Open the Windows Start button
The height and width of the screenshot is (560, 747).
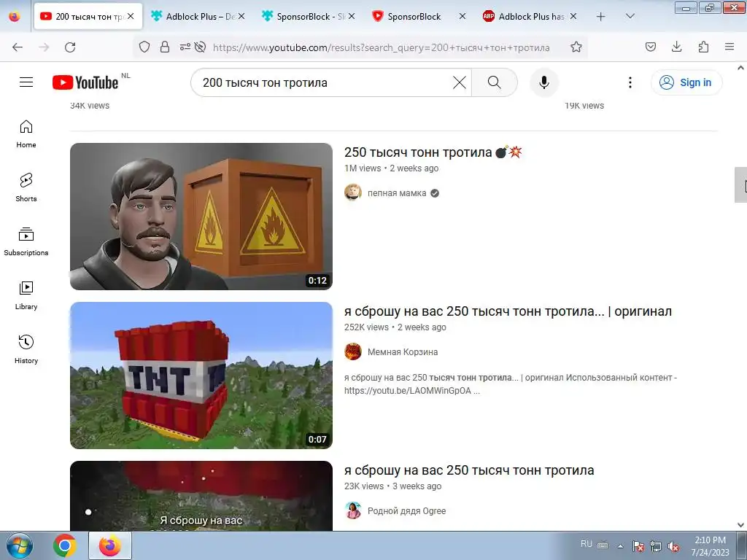[x=20, y=545]
